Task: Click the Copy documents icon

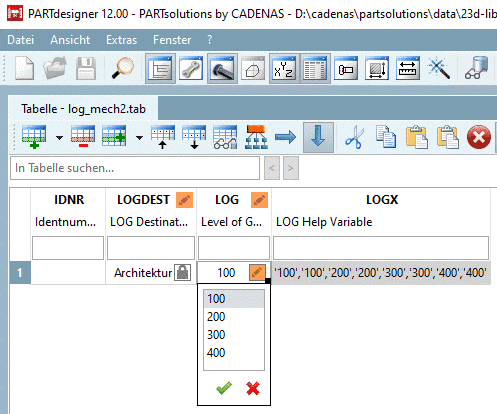Action: [x=386, y=137]
